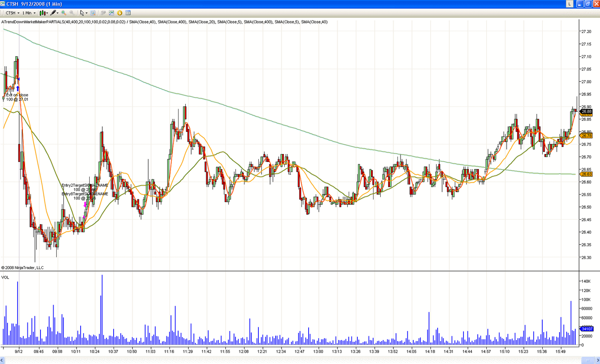The height and width of the screenshot is (364, 600).
Task: Click the candlestick chart style icon
Action: pos(42,13)
